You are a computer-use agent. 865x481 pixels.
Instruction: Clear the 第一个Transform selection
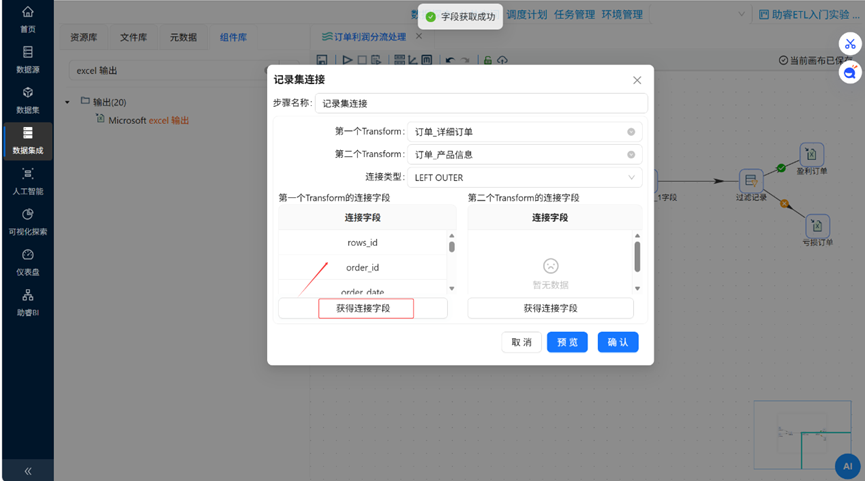pyautogui.click(x=631, y=132)
